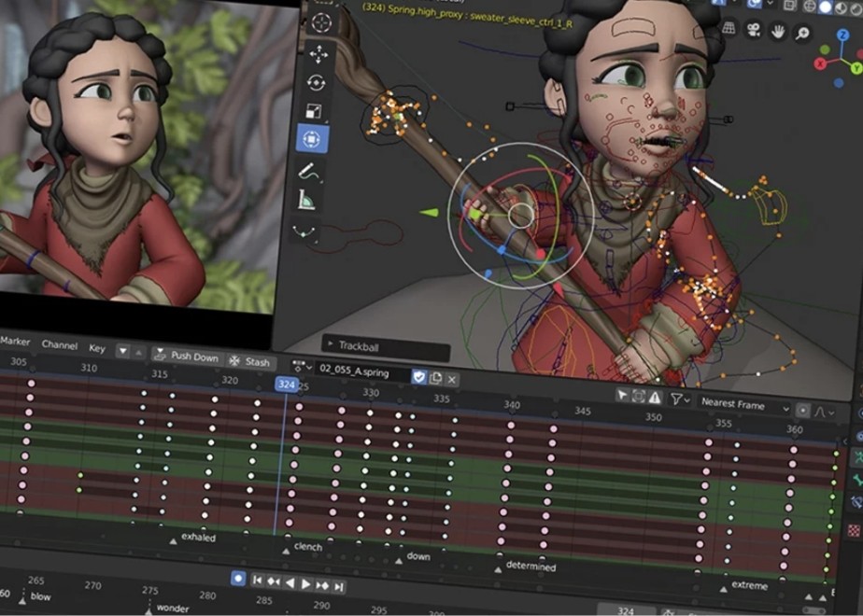This screenshot has width=863, height=616.
Task: Activate the Transform tool
Action: point(312,140)
